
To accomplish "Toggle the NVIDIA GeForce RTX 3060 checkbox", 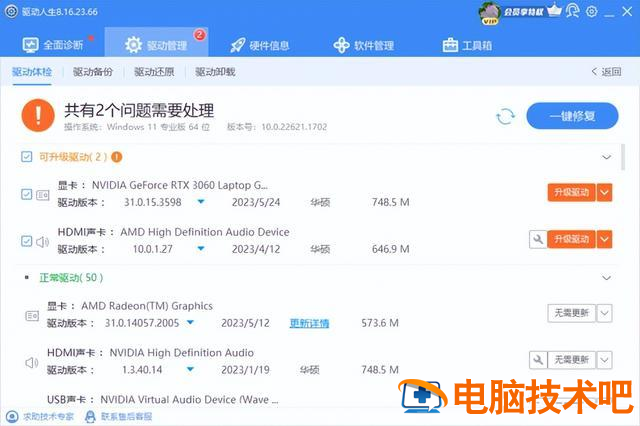I will [27, 194].
